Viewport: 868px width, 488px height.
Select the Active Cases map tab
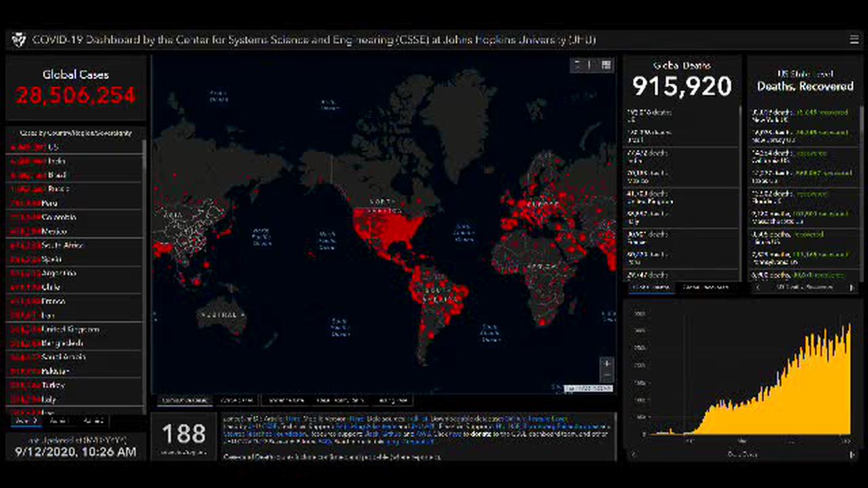click(x=237, y=401)
